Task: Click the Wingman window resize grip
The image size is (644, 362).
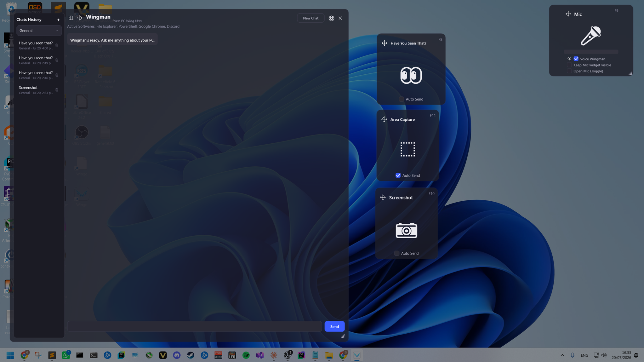Action: (343, 336)
